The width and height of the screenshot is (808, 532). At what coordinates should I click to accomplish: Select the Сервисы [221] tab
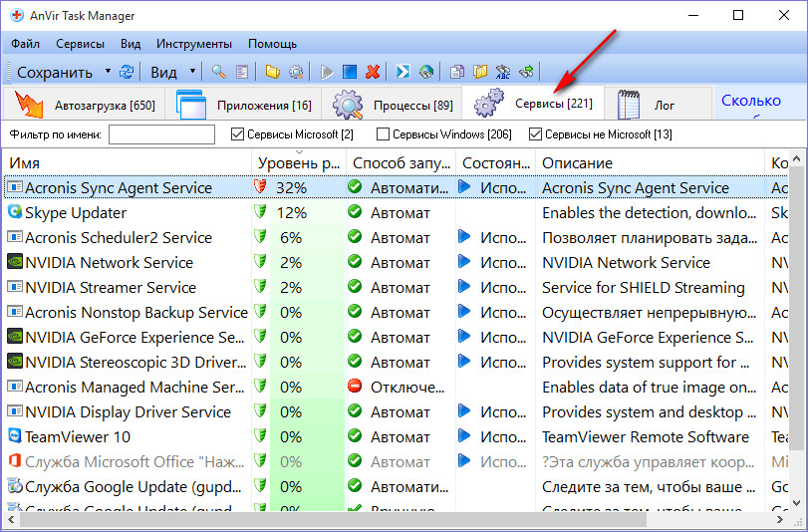(x=532, y=104)
